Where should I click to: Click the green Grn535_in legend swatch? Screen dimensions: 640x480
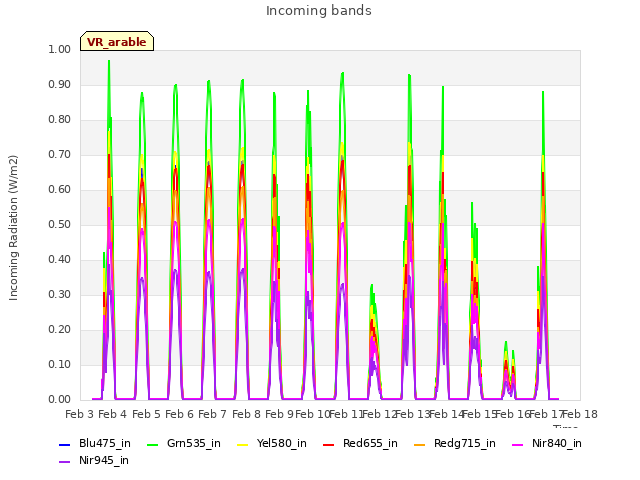[x=152, y=444]
